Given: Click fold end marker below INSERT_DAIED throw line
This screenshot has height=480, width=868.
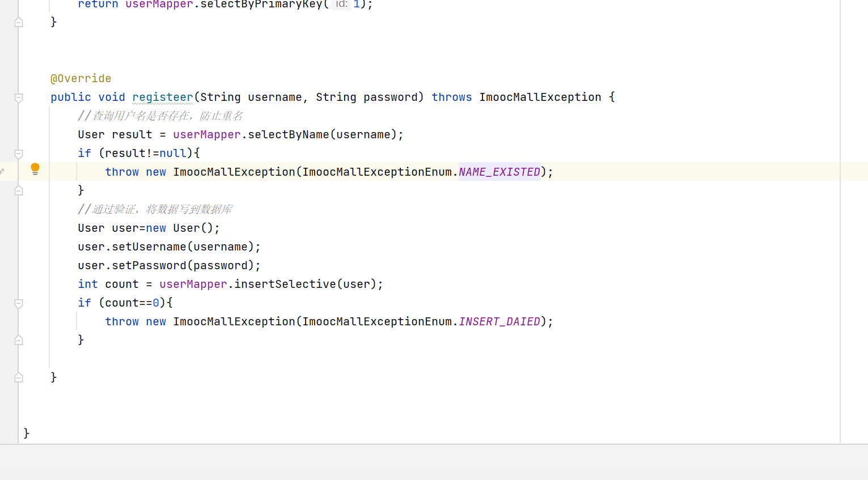Looking at the screenshot, I should point(19,340).
